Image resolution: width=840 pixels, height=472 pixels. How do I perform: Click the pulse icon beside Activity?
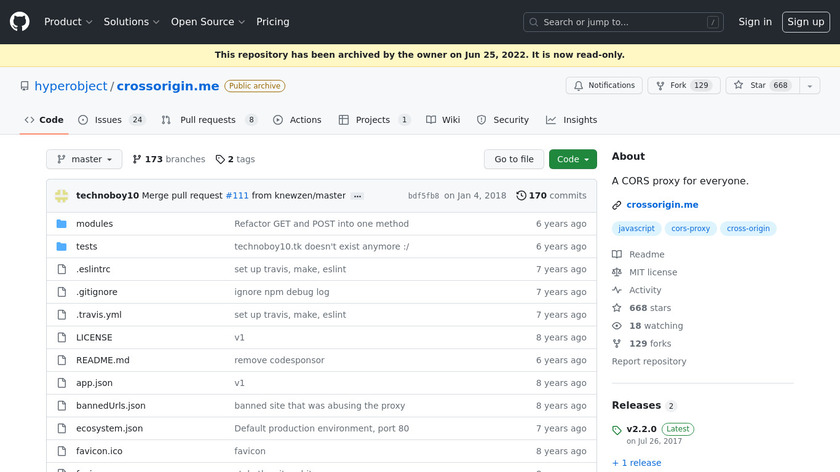tap(617, 290)
